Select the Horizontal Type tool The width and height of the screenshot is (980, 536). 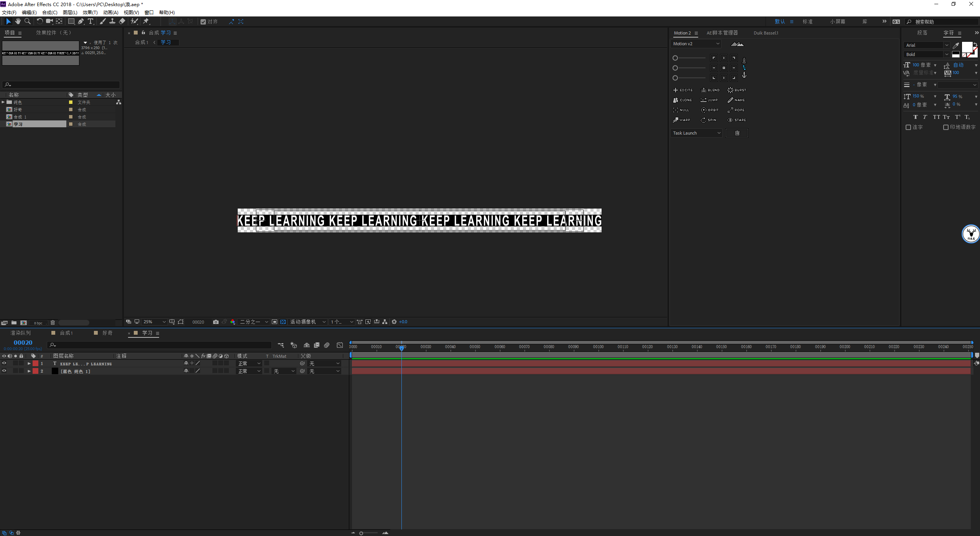(x=90, y=21)
